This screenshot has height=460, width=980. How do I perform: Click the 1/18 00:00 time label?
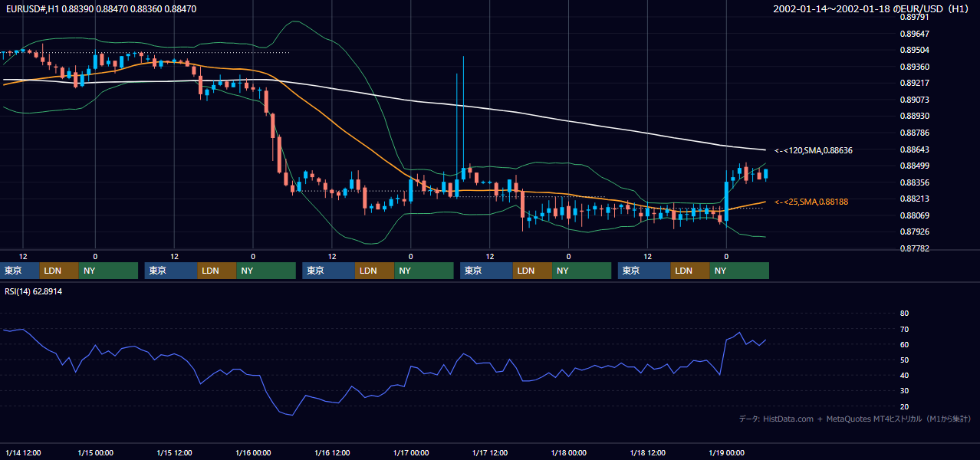[568, 453]
